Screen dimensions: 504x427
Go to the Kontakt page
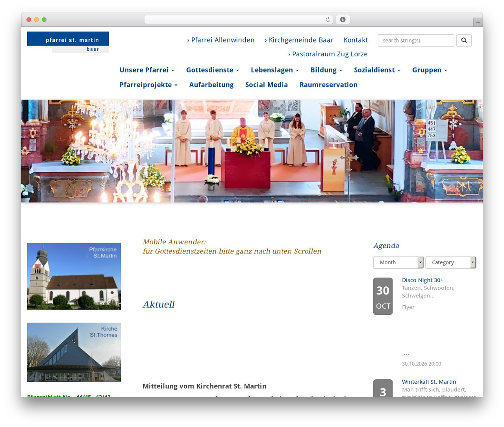click(356, 40)
